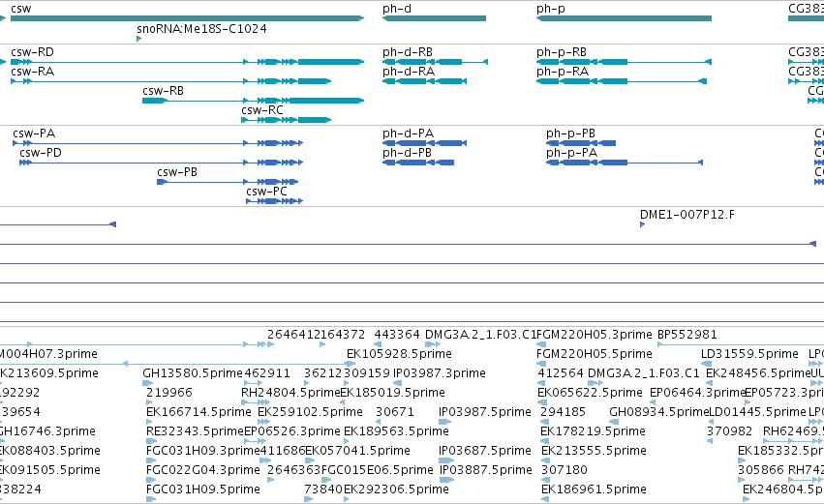
Task: Open the FGM220H05.5prime EST
Action: tap(594, 354)
